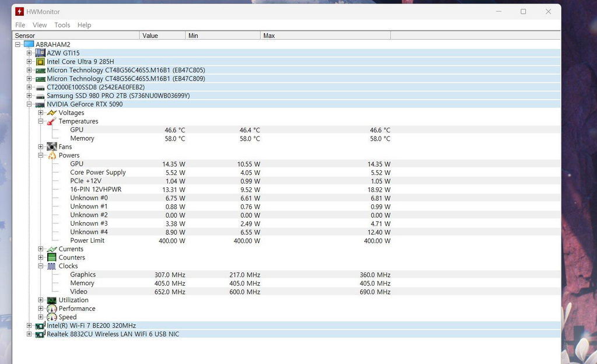Screen dimensions: 597x364
Task: Click the Utilization chart icon
Action: tap(52, 300)
